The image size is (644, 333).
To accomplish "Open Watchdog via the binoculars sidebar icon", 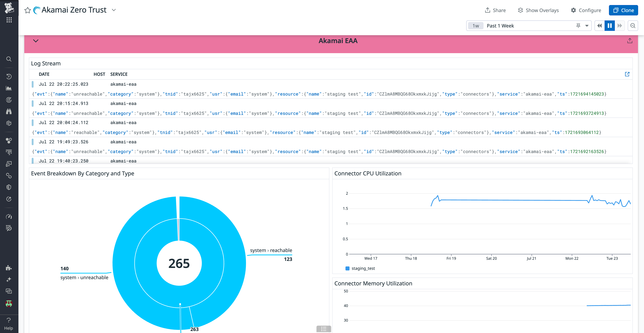I will coord(9,112).
